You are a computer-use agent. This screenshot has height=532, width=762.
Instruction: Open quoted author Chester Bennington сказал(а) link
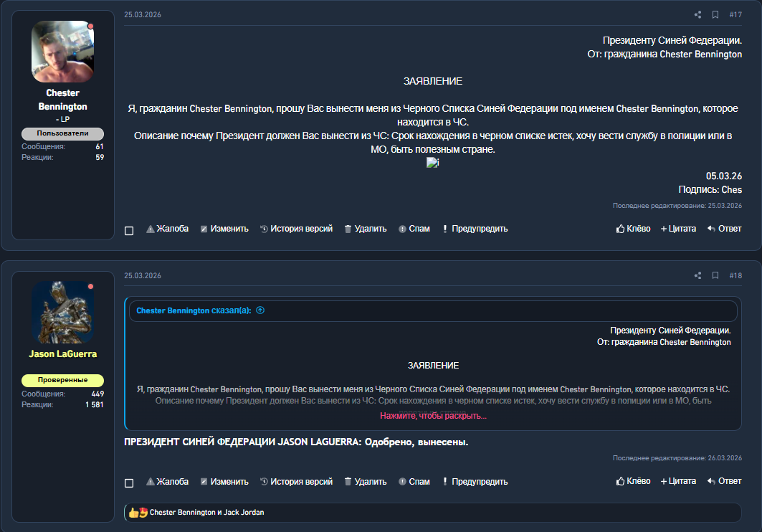point(194,310)
